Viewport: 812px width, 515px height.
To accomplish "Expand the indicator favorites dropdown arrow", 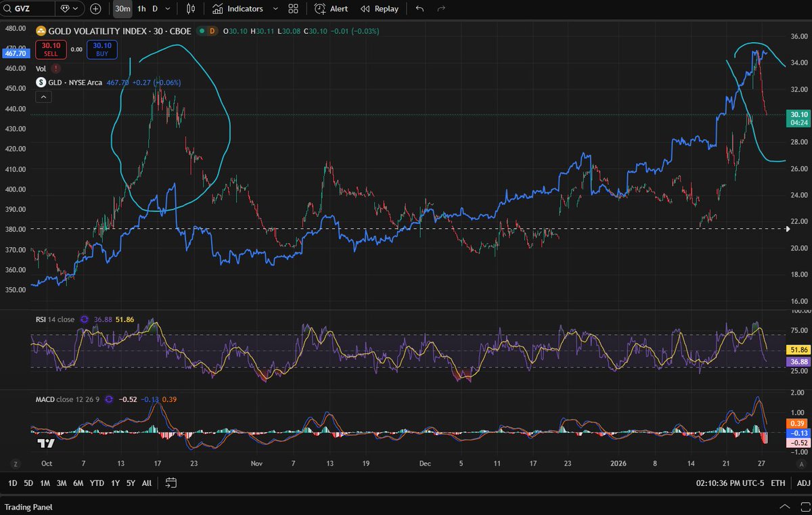I will (275, 9).
